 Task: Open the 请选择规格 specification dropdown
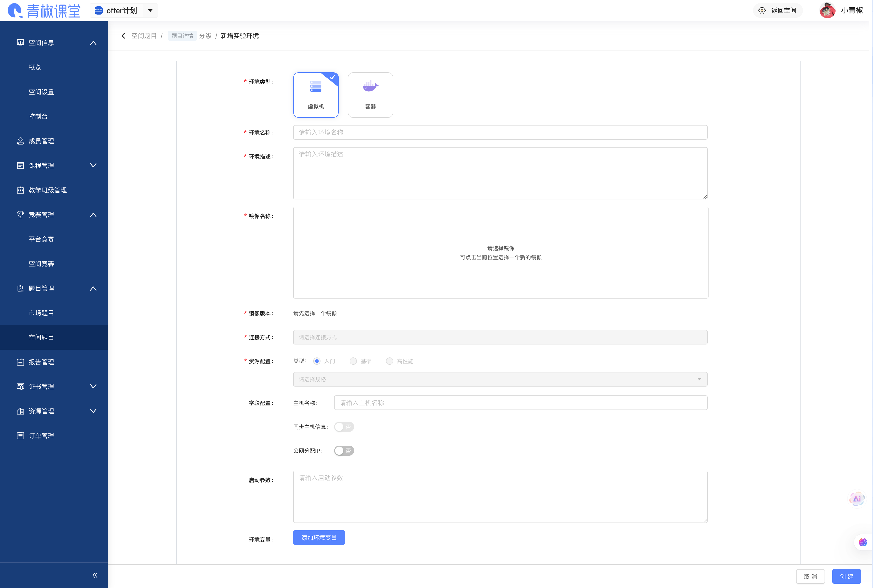[500, 379]
